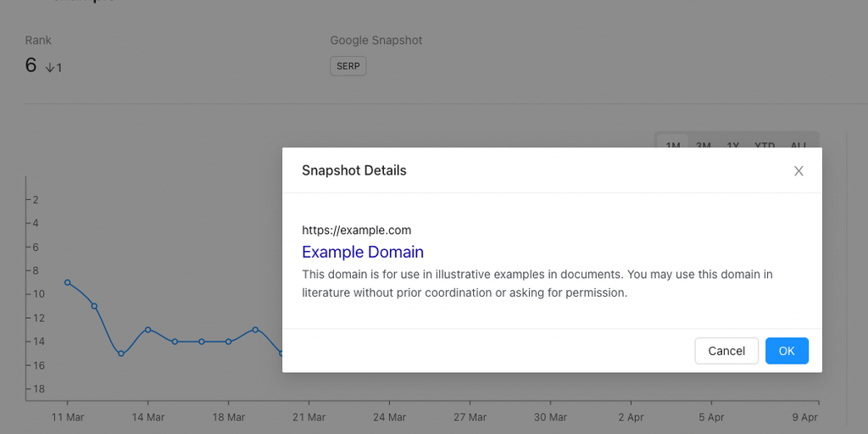The width and height of the screenshot is (868, 434).
Task: Open the Example Domain link
Action: tap(363, 252)
